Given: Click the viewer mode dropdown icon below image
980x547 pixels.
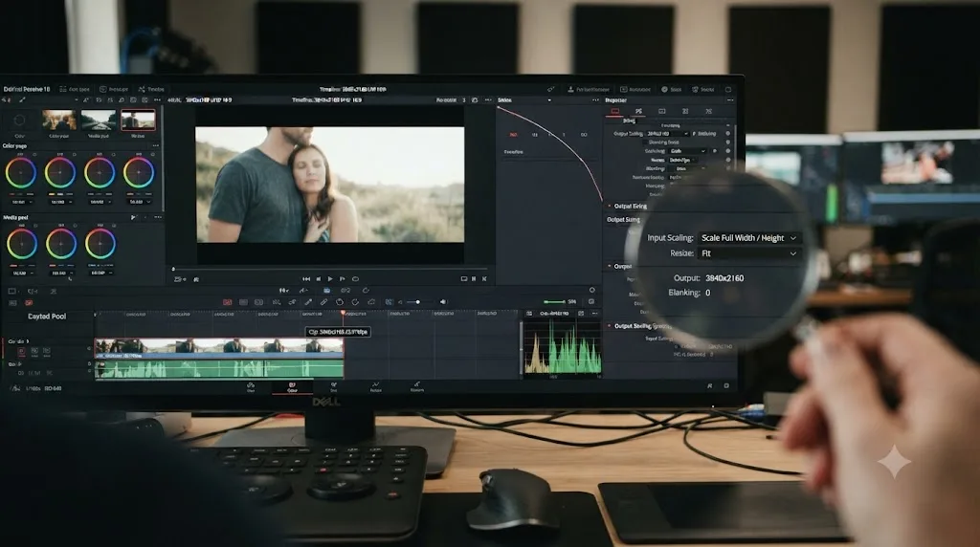Looking at the screenshot, I should (x=180, y=279).
